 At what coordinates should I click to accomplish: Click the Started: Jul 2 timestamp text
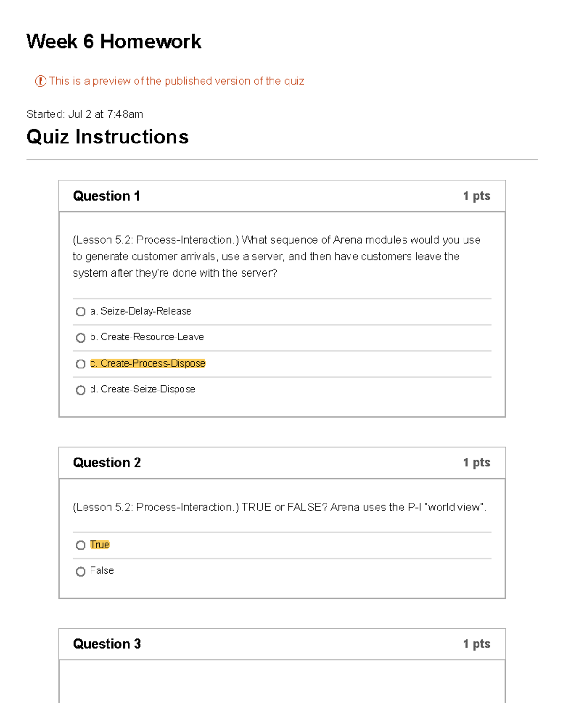(84, 113)
